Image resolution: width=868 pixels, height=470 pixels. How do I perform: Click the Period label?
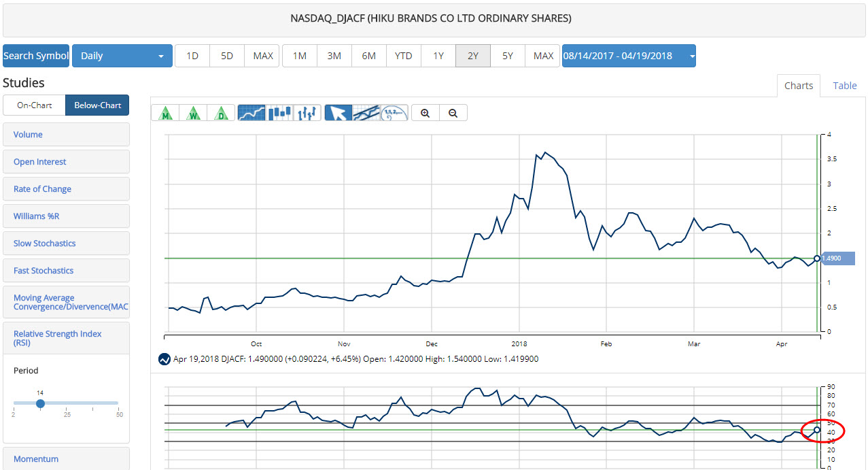[x=26, y=371]
